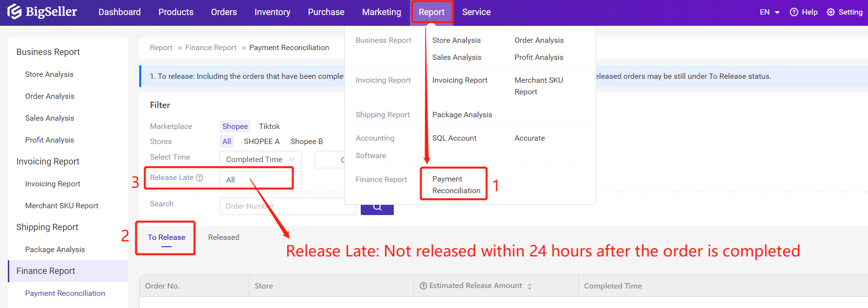Select the SHOPEE A store filter

(x=261, y=142)
